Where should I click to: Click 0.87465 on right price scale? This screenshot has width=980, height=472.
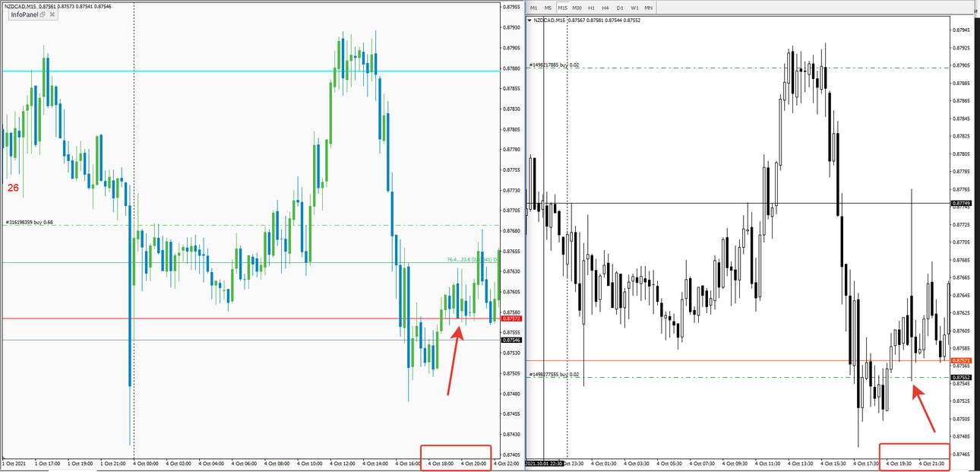[x=960, y=454]
